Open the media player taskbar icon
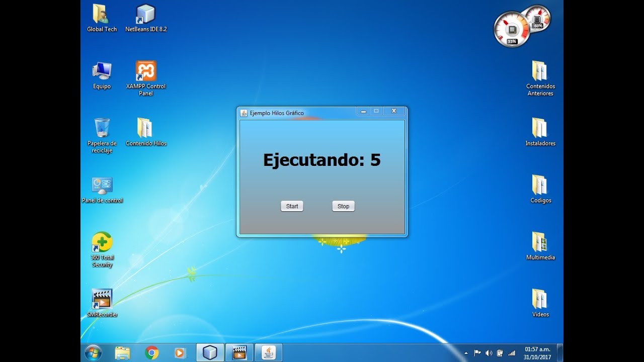644x362 pixels. pyautogui.click(x=180, y=353)
